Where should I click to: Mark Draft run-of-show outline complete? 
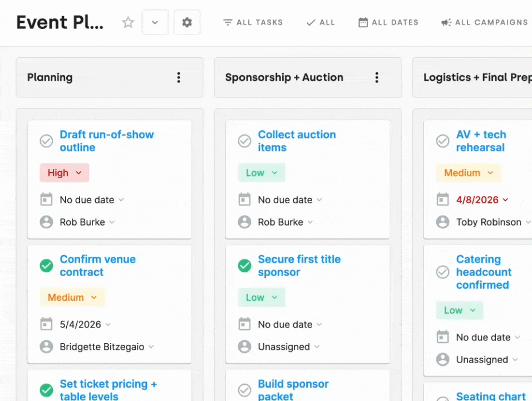(x=47, y=141)
